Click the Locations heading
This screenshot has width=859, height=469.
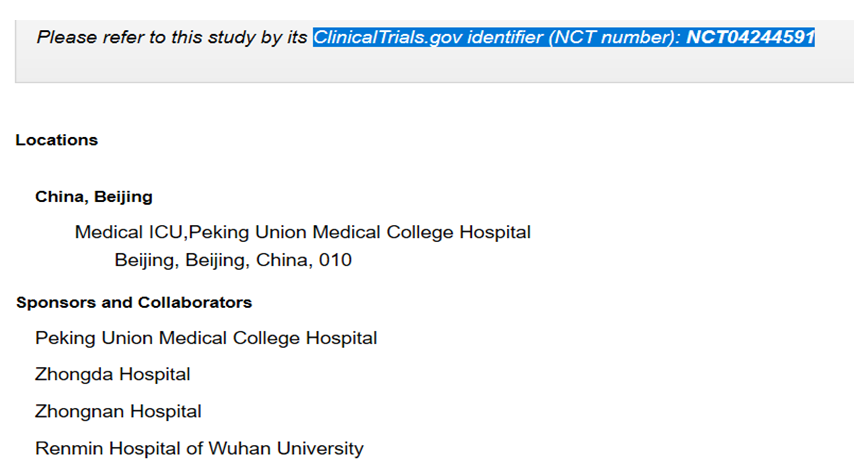tap(56, 140)
